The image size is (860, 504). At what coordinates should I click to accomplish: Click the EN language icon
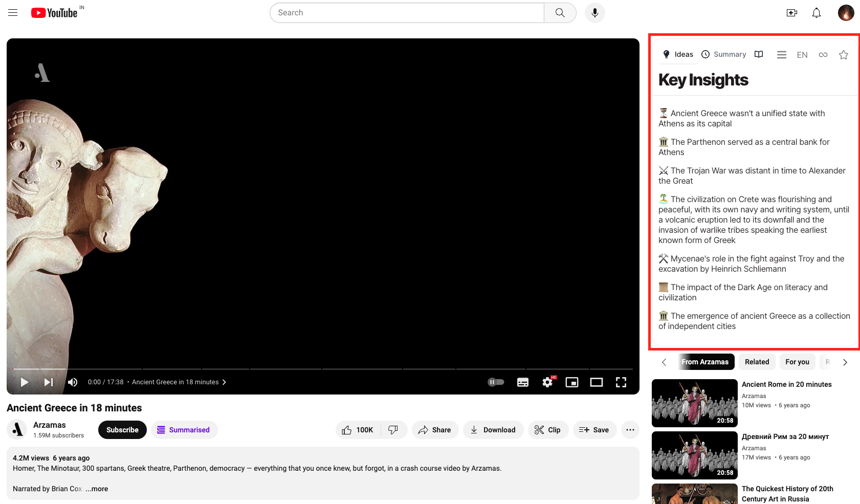pos(802,54)
